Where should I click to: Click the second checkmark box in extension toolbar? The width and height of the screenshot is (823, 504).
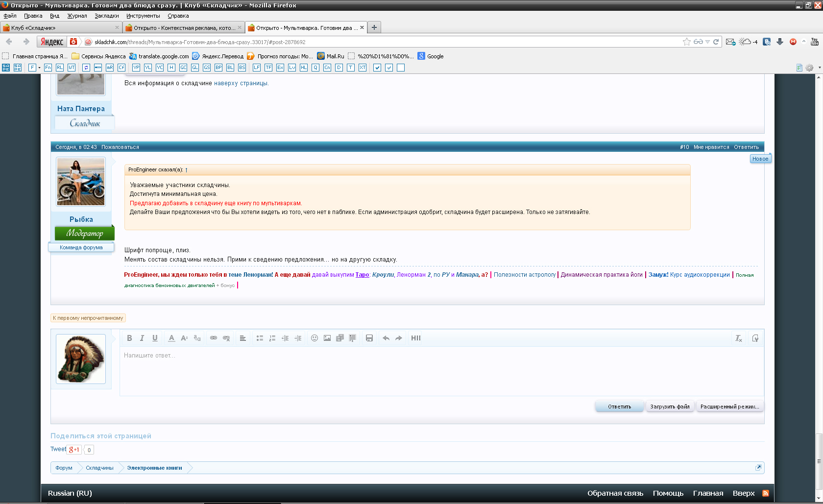(x=389, y=68)
